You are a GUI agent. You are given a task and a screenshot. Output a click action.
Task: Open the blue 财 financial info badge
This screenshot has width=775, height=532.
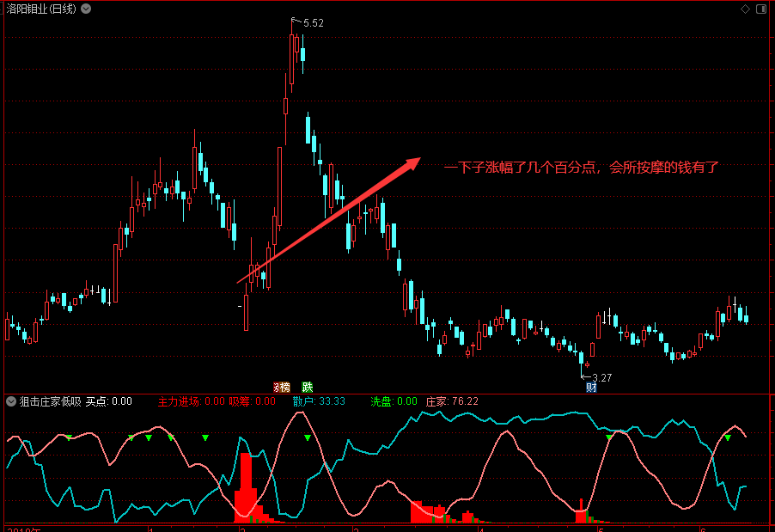pos(591,388)
